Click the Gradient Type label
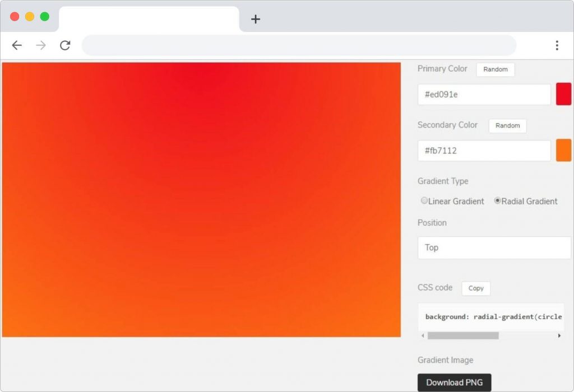This screenshot has height=392, width=574. [443, 181]
